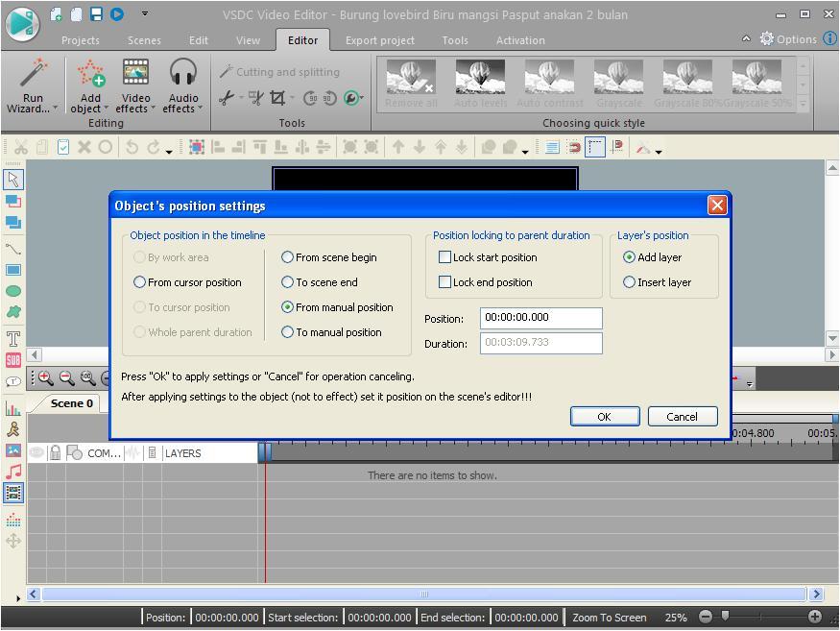840x631 pixels.
Task: Apply the Auto levels quick style thumbnail
Action: 480,84
